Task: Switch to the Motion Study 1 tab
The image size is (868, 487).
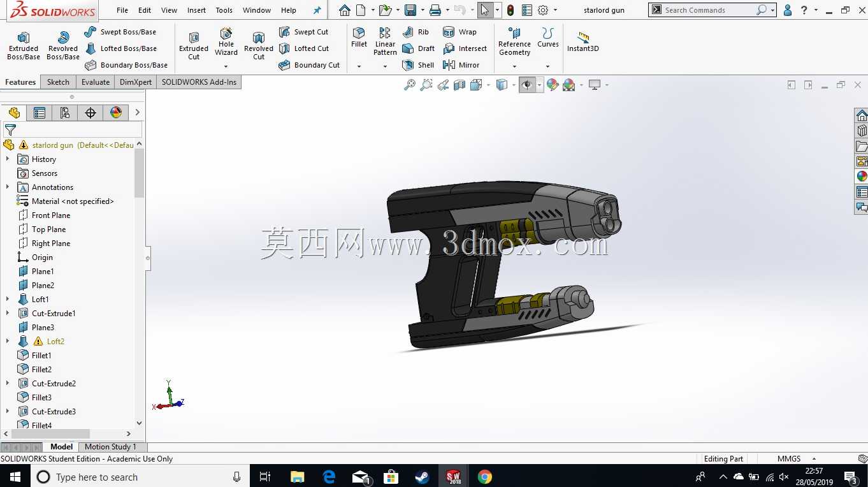Action: pos(110,447)
